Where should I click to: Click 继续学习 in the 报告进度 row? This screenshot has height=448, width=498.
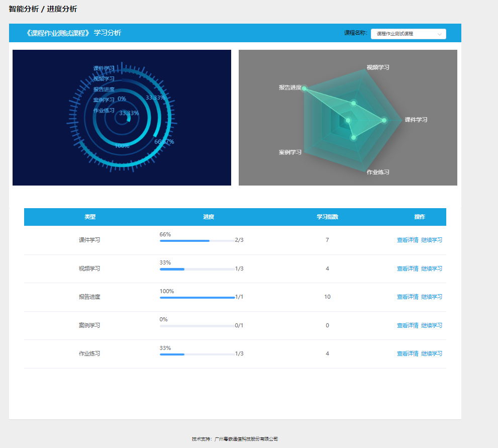pos(432,297)
